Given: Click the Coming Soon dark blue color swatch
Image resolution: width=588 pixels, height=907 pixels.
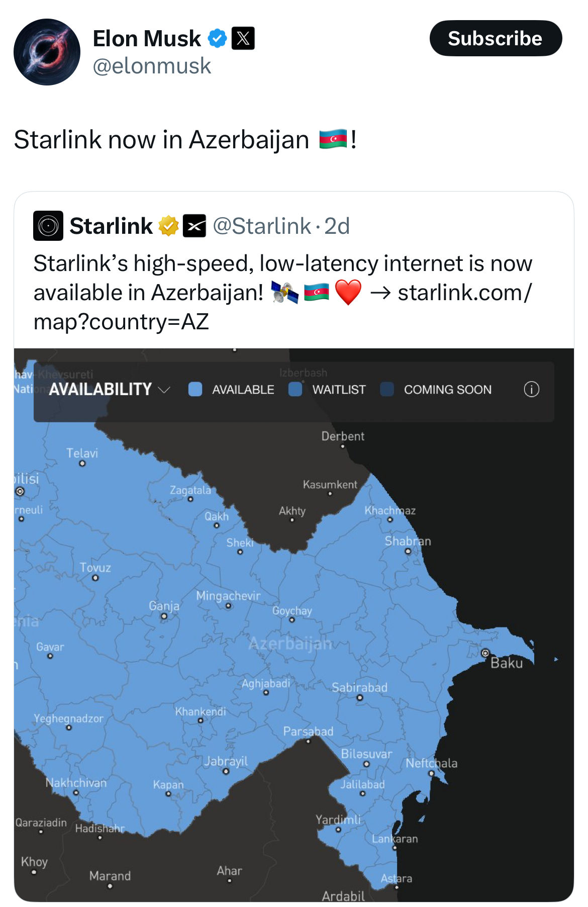Looking at the screenshot, I should coord(387,389).
